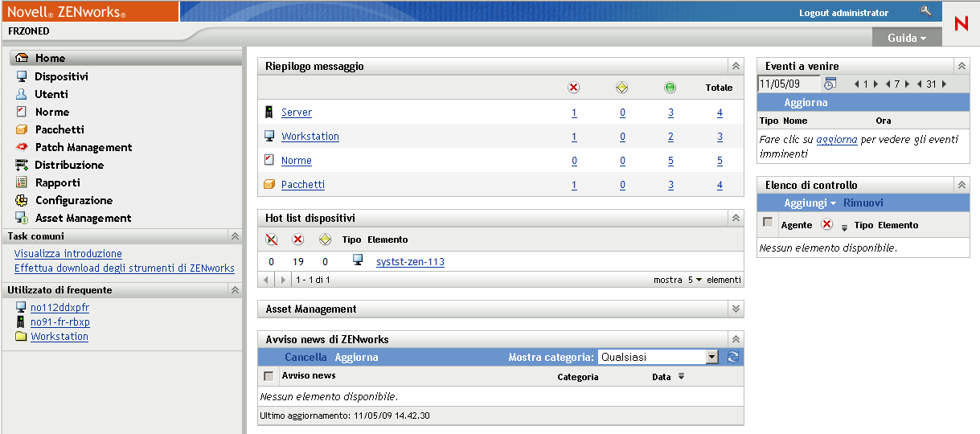Refresh news with the blue refresh icon
The width and height of the screenshot is (980, 434).
pyautogui.click(x=733, y=358)
